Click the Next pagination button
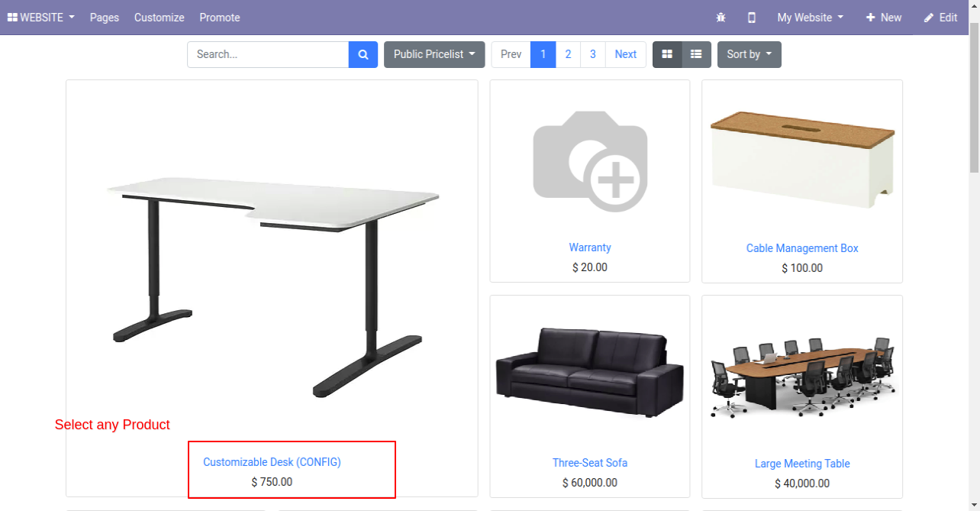980x511 pixels. pyautogui.click(x=626, y=54)
